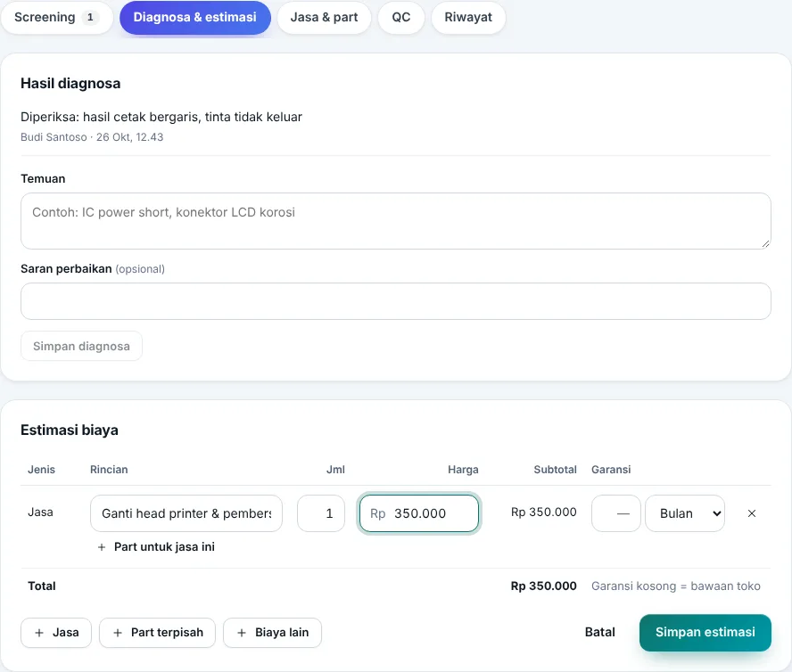The height and width of the screenshot is (672, 792).
Task: Open the Bulan warranty unit dropdown
Action: 685,513
